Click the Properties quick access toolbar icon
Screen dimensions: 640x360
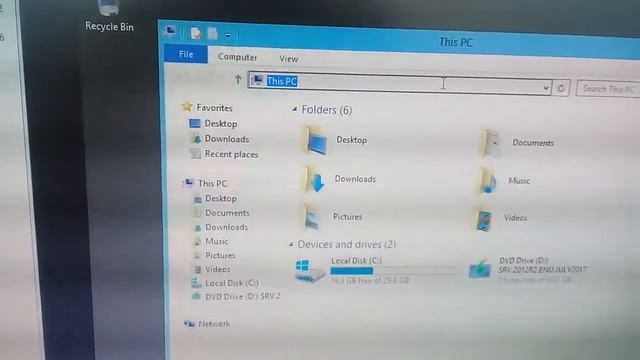click(196, 33)
